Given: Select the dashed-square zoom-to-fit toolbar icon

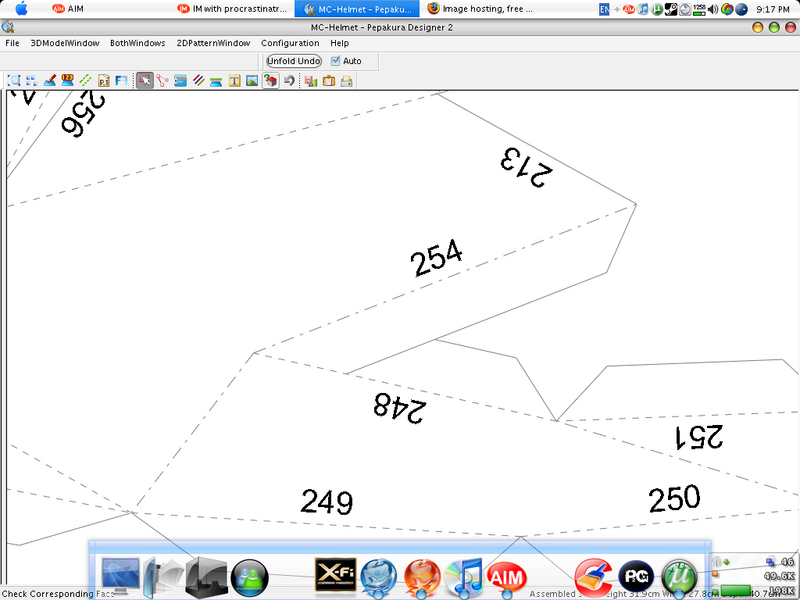Looking at the screenshot, I should (14, 80).
